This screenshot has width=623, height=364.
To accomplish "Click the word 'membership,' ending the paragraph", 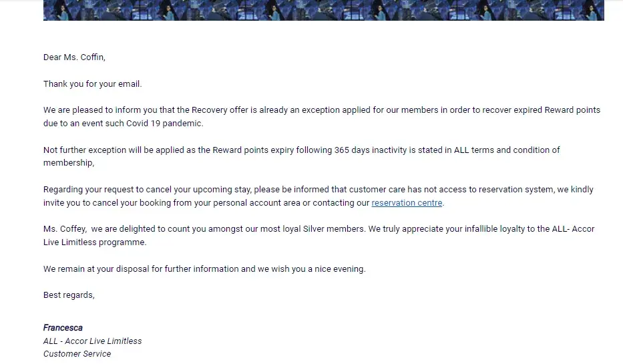I will click(x=69, y=163).
